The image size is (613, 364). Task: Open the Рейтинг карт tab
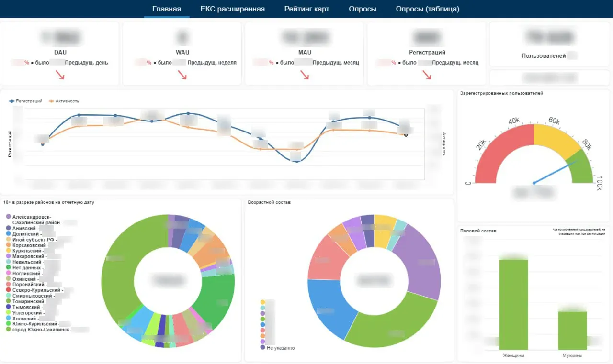[306, 9]
